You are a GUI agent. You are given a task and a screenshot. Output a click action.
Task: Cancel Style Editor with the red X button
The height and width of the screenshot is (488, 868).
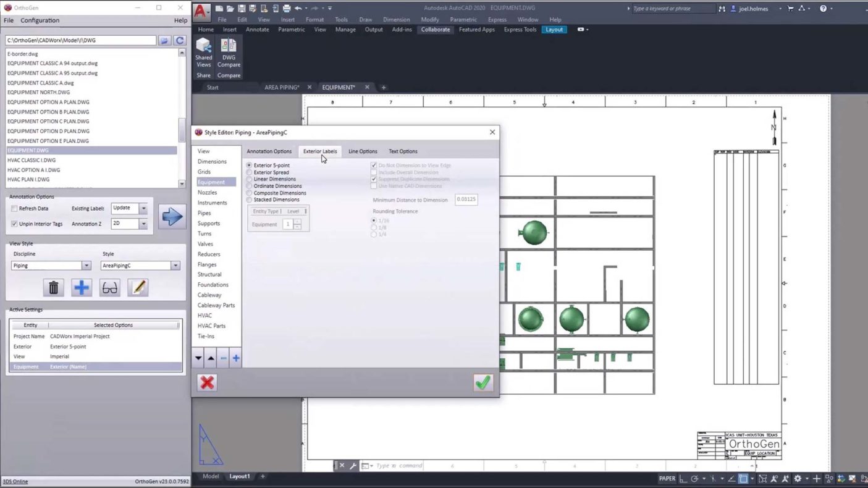tap(208, 382)
